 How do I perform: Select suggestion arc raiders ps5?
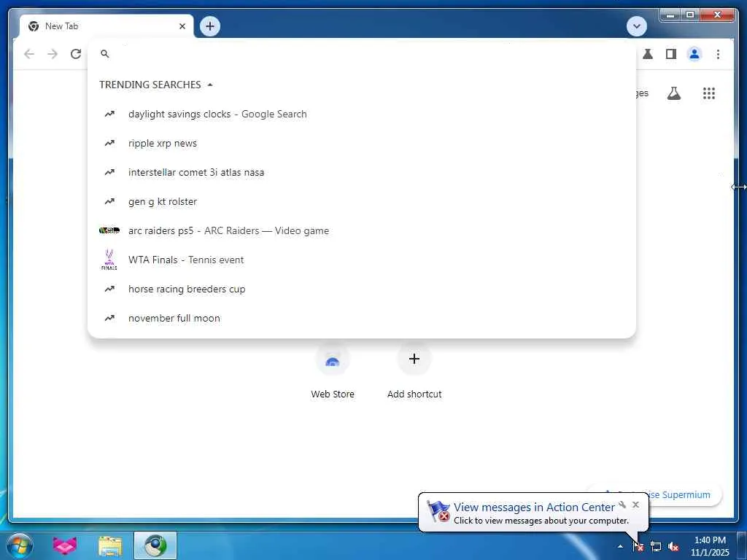(x=362, y=230)
